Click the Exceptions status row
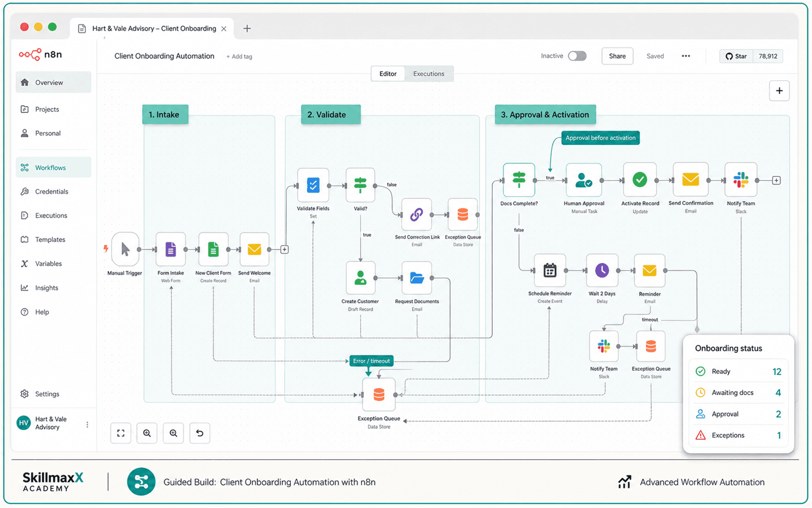 click(738, 435)
